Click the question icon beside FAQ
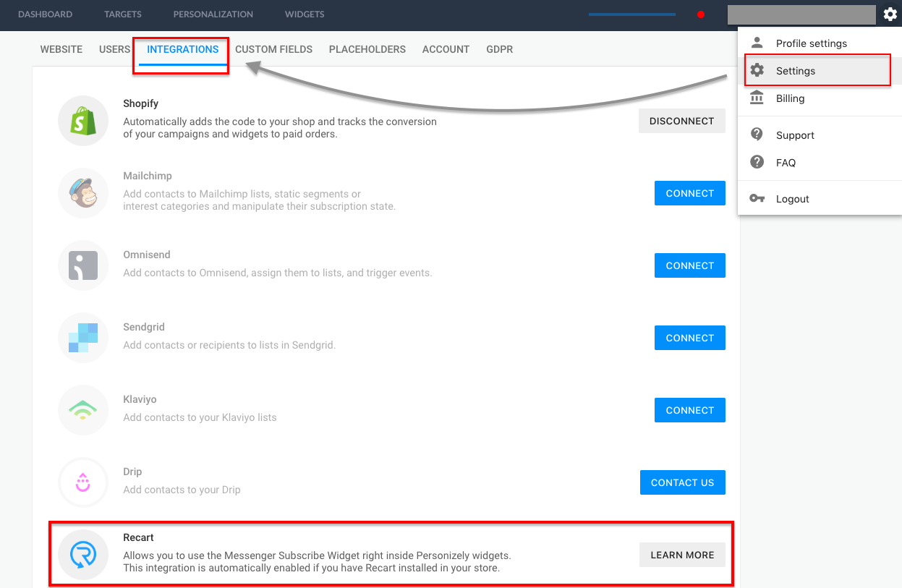Screen dimensions: 902x588 pos(757,162)
